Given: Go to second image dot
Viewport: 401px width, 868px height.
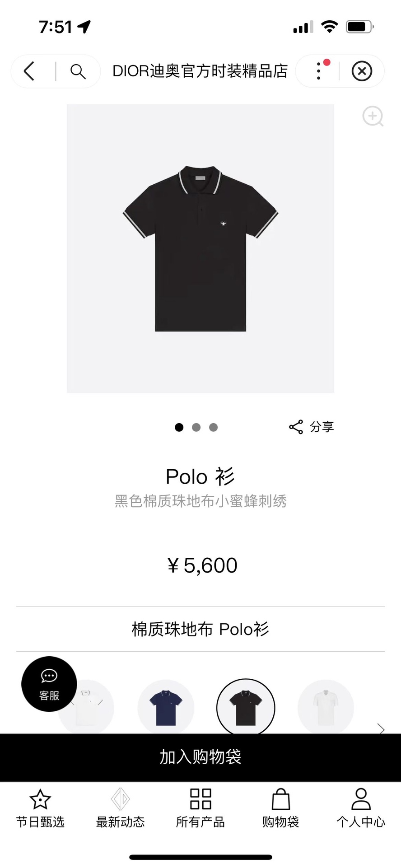Looking at the screenshot, I should pos(196,427).
